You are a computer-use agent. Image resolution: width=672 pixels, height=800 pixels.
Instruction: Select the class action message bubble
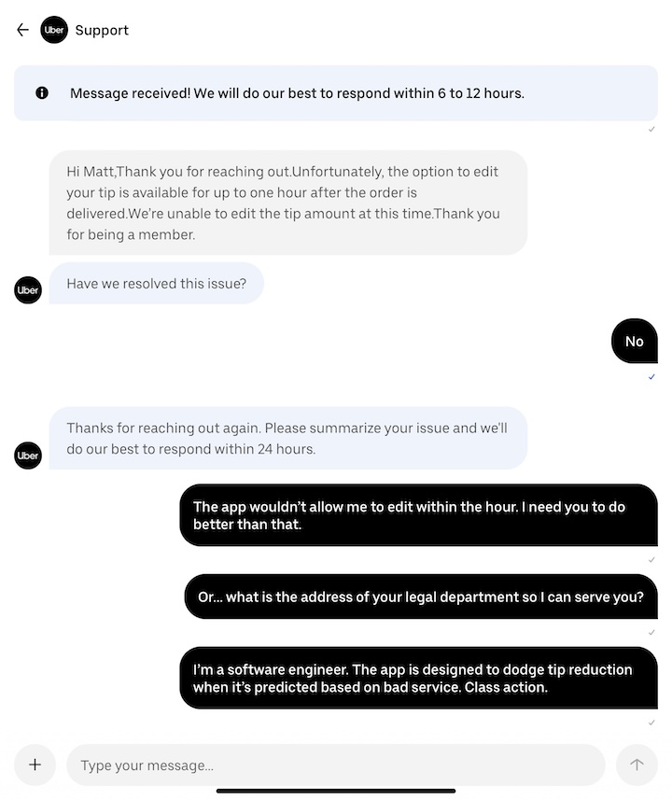tap(418, 678)
